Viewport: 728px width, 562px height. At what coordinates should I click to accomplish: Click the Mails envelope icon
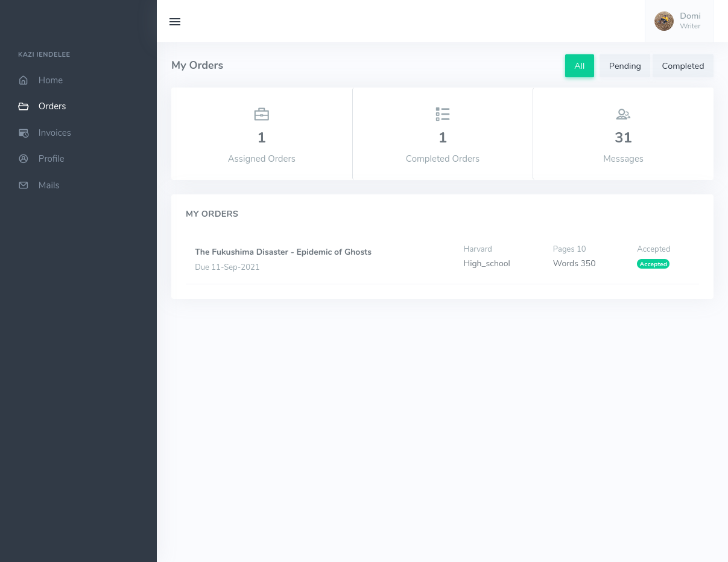[24, 185]
